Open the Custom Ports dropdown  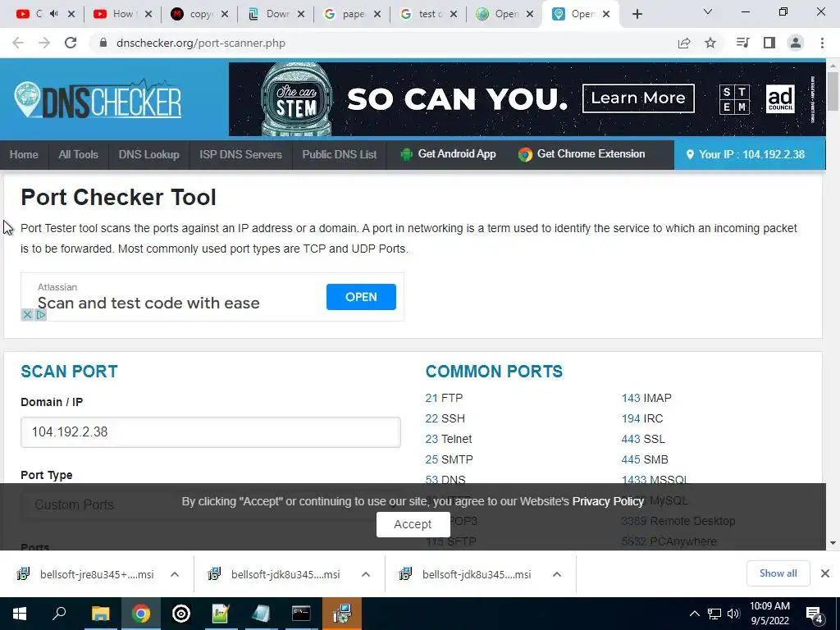(211, 504)
